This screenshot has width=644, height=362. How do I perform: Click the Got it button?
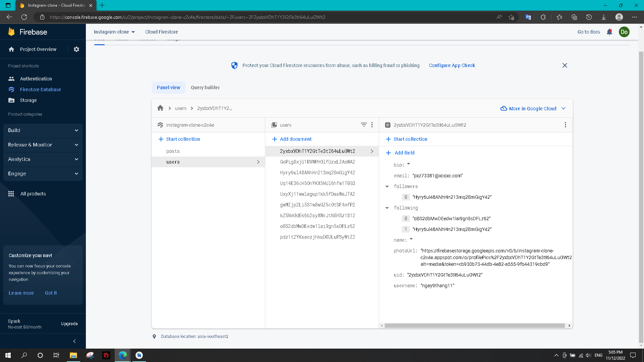click(51, 293)
